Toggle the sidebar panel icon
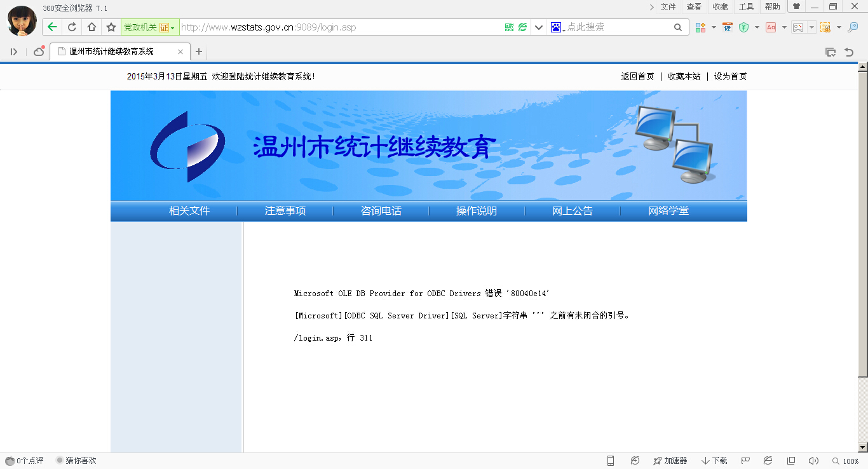Viewport: 868px width, 469px height. tap(14, 51)
